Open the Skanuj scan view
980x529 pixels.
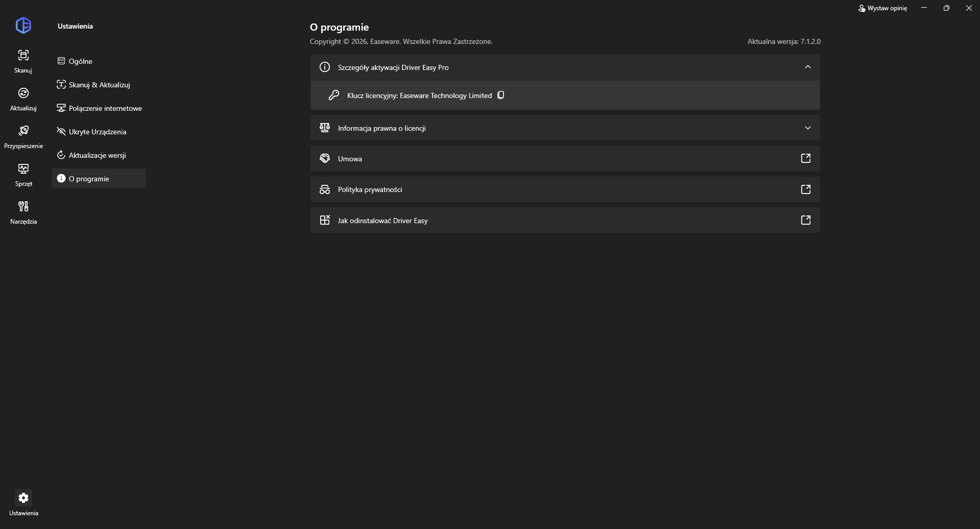coord(23,61)
